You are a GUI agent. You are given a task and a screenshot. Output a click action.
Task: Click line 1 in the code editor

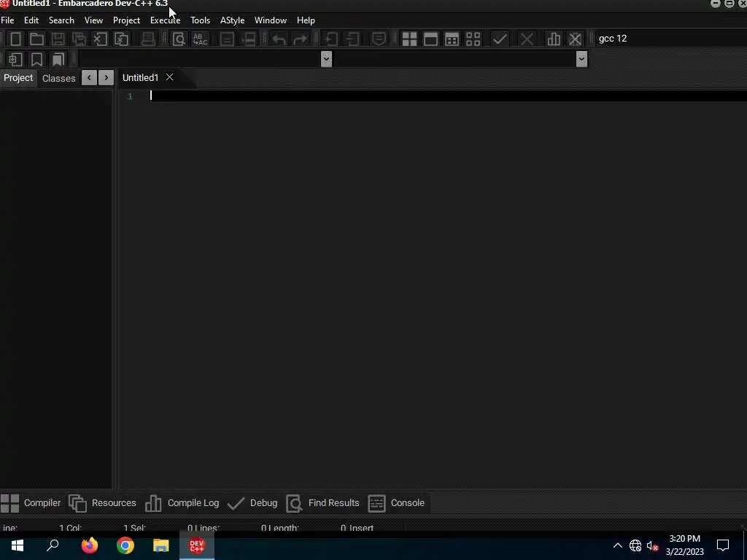(x=448, y=96)
